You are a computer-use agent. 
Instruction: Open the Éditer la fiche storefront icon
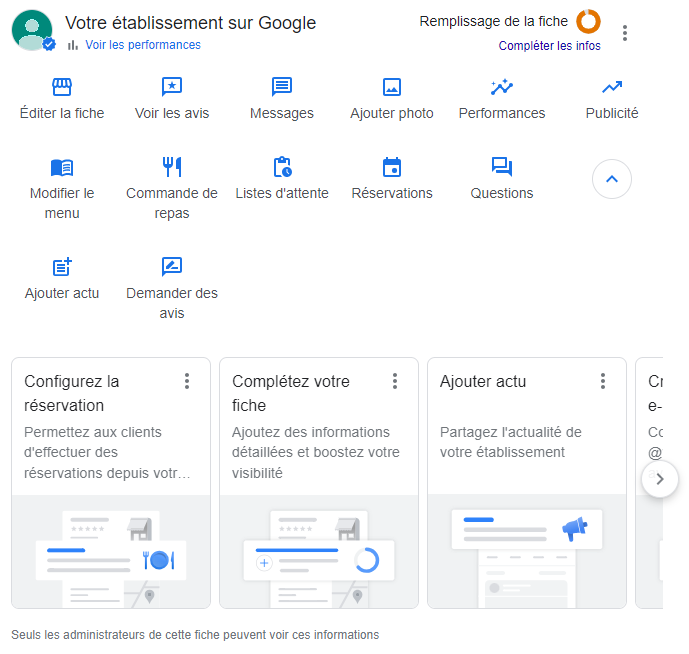(x=62, y=87)
